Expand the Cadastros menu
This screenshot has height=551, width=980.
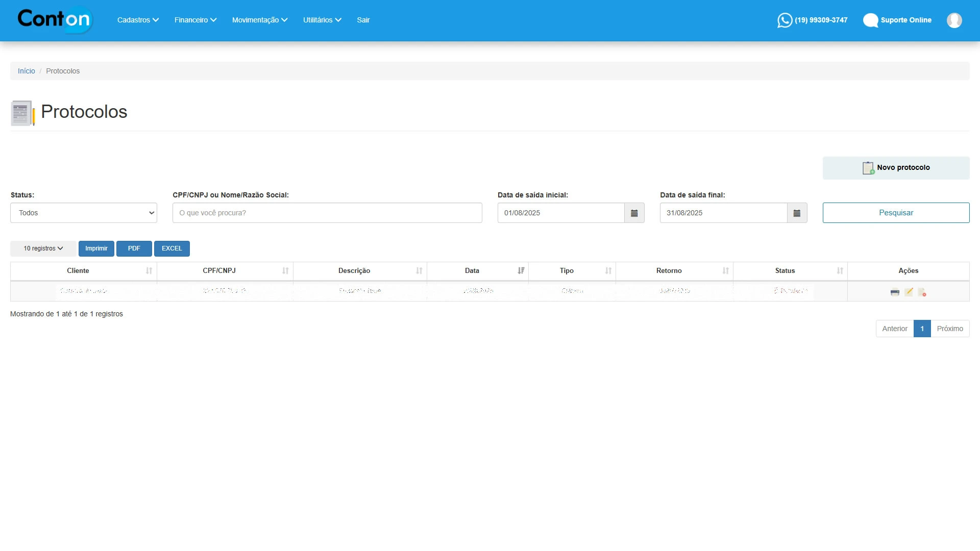click(x=138, y=20)
